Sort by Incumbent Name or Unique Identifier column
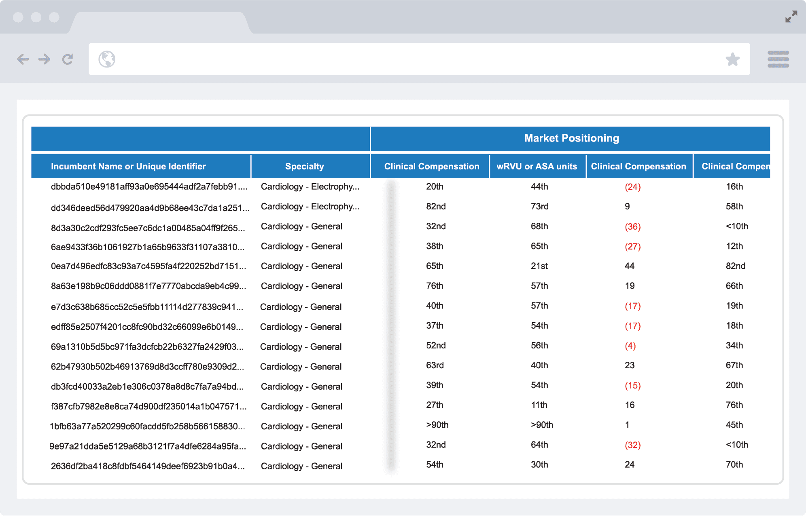Screen dimensions: 806x532 [128, 167]
